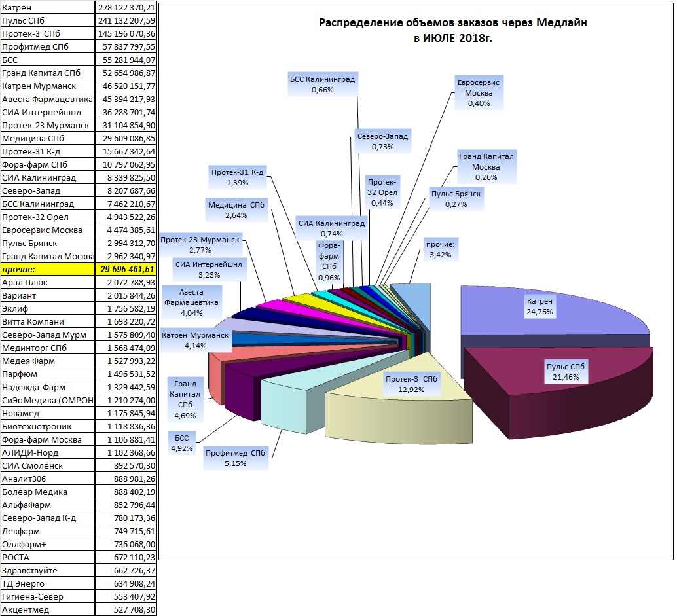Select the Гранд Капитал Москва 0,26% label
Screen dimensions: 677x616
click(486, 167)
